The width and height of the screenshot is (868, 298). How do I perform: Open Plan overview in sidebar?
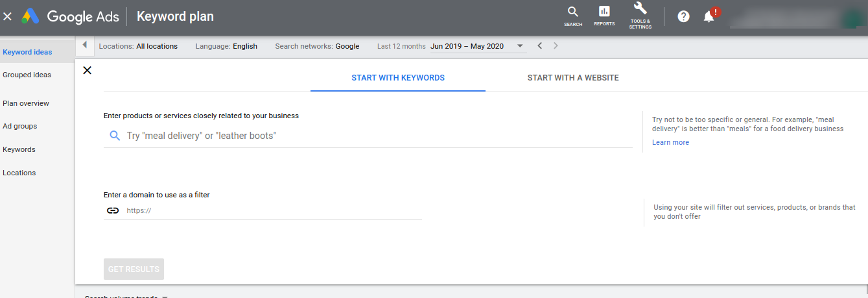26,103
